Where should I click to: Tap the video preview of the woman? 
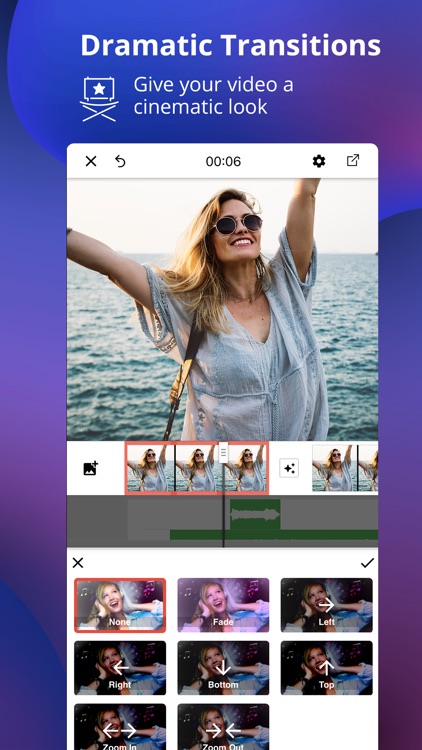tap(222, 309)
